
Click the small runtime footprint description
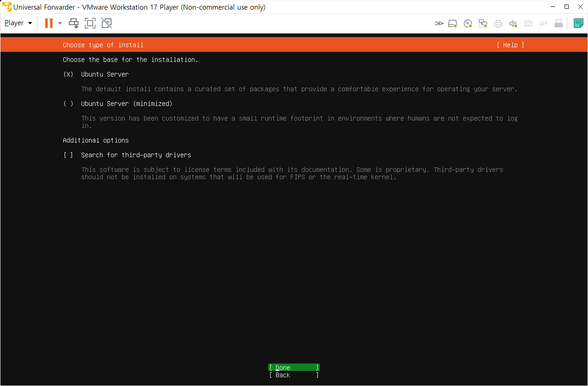pos(300,122)
